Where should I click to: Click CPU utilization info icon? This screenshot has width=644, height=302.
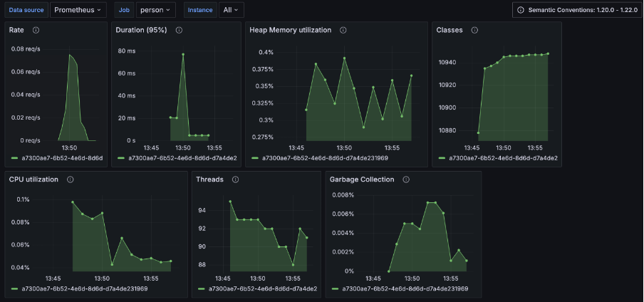pos(71,179)
